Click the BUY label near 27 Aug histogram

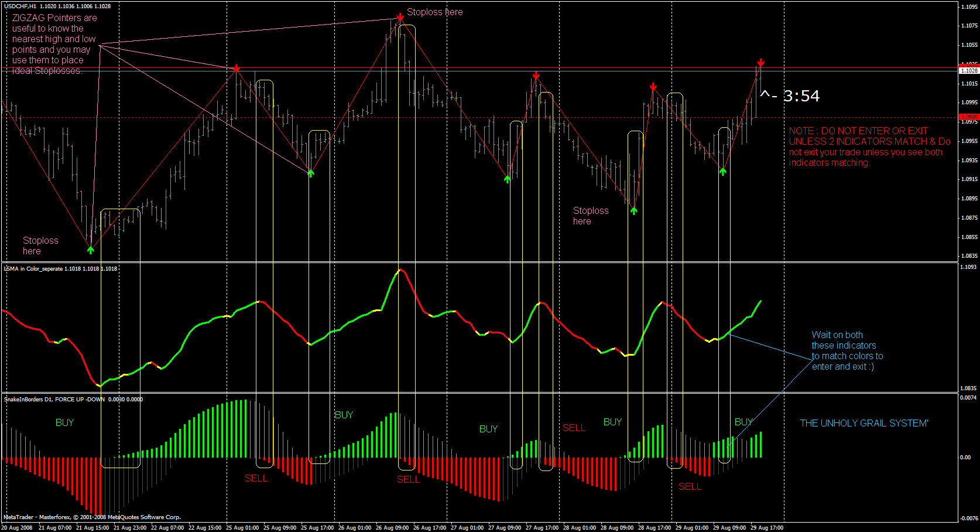pos(488,429)
